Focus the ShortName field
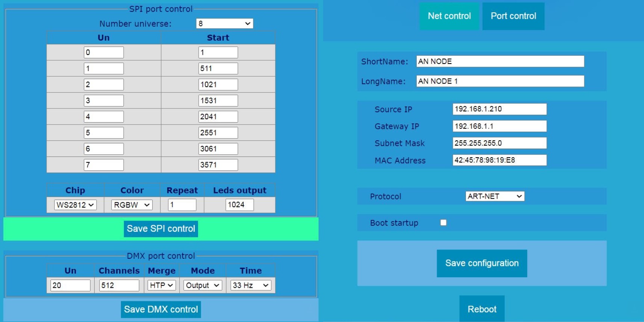The height and width of the screenshot is (322, 644). point(500,61)
